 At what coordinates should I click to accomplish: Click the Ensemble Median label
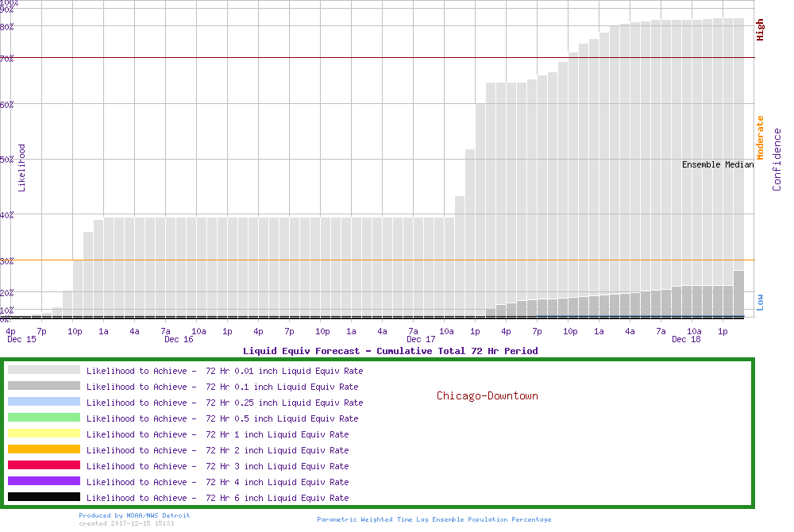(x=718, y=164)
